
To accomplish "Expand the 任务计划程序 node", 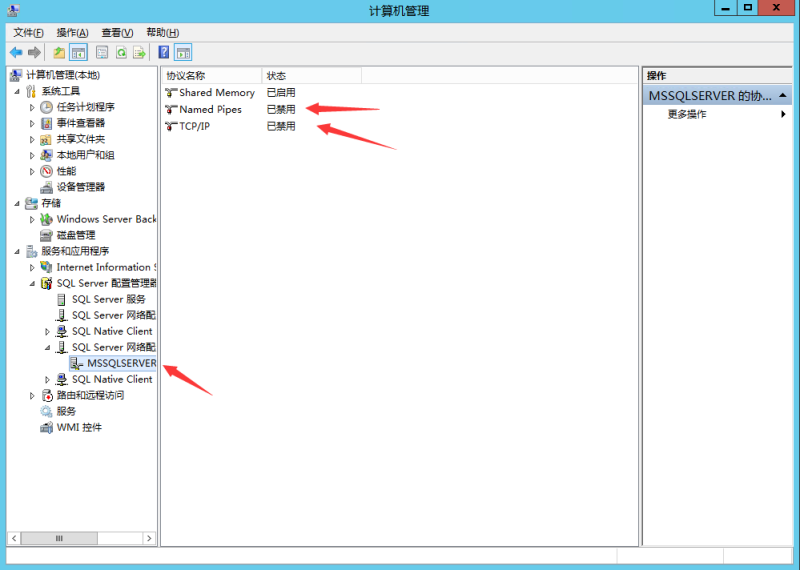I will pyautogui.click(x=32, y=107).
